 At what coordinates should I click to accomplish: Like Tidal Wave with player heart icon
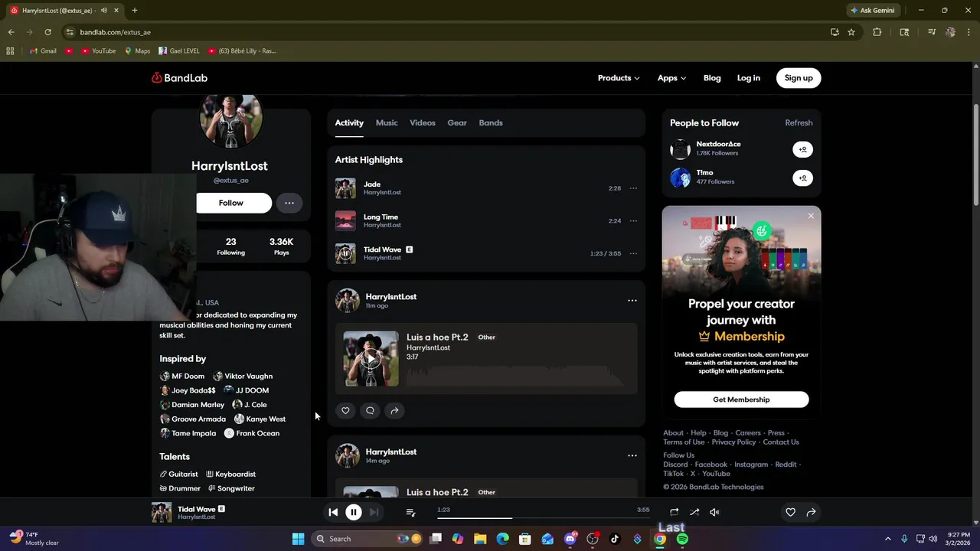point(790,512)
